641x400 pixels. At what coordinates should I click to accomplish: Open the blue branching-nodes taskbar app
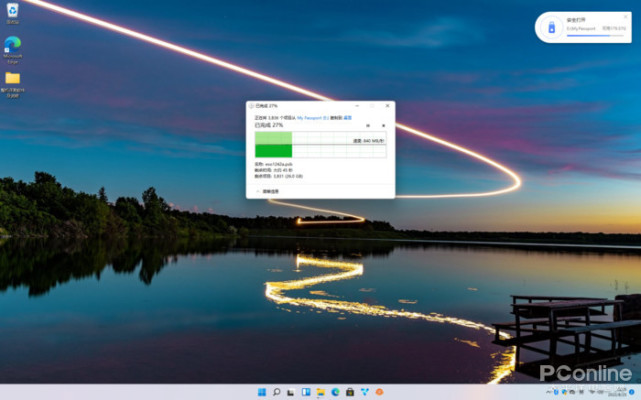click(x=365, y=392)
